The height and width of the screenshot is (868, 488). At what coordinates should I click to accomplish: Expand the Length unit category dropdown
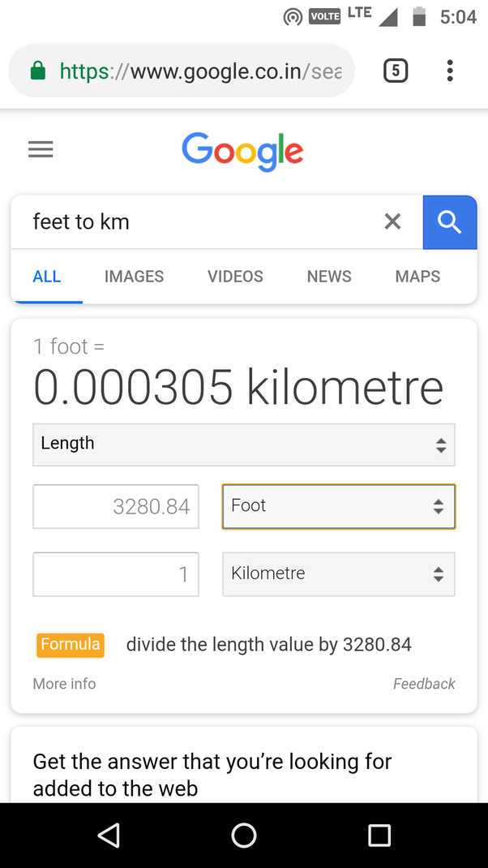coord(244,445)
